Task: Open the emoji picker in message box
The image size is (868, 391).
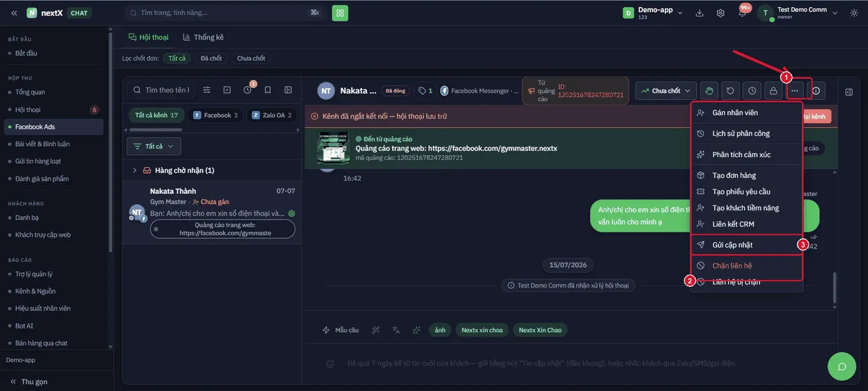Action: 330,364
